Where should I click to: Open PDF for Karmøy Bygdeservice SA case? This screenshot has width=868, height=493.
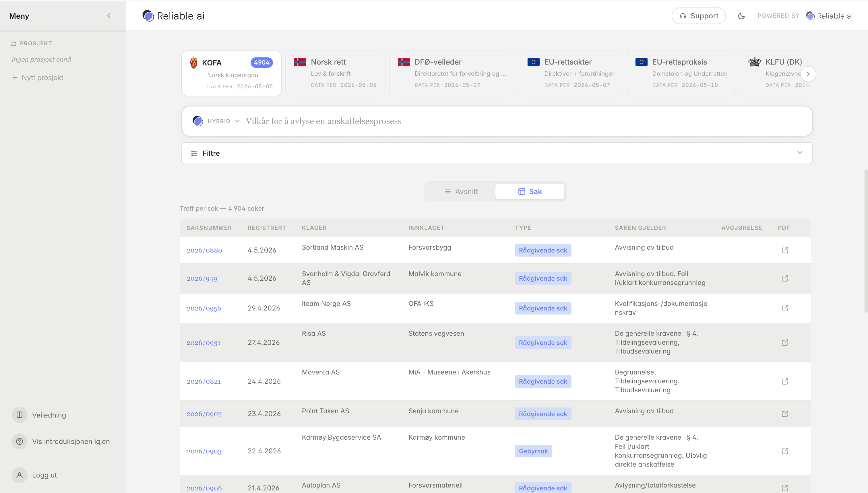(x=785, y=451)
